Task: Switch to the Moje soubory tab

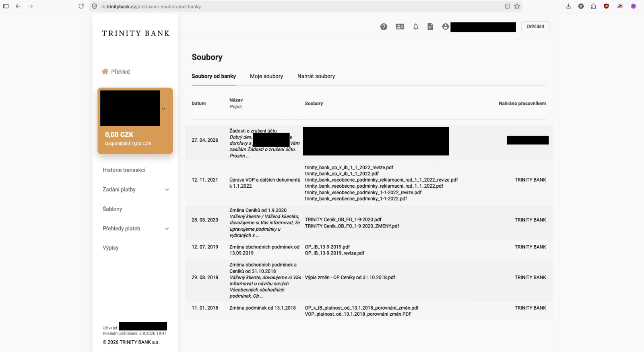Action: pos(266,76)
